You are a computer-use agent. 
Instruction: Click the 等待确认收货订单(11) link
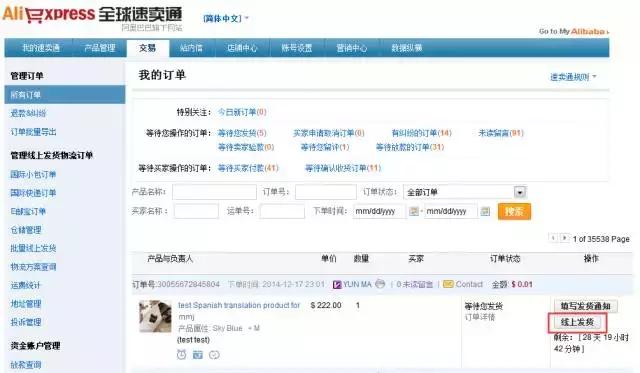[343, 168]
